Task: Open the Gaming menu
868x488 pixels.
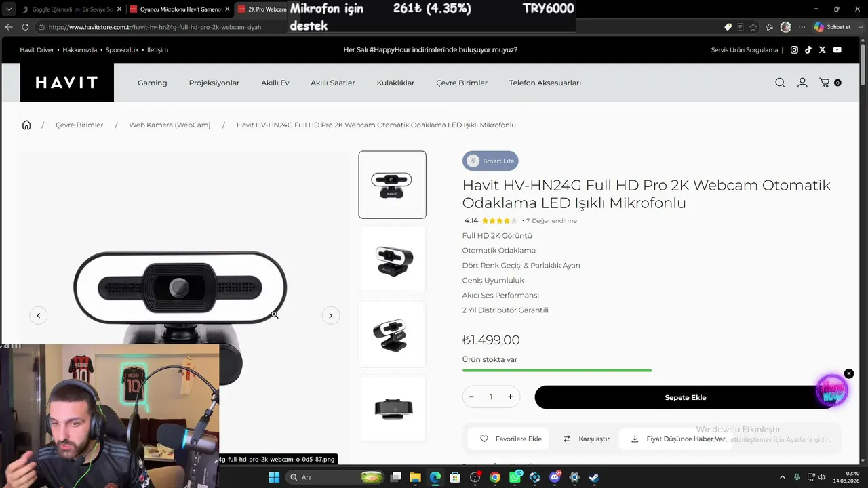Action: [152, 83]
